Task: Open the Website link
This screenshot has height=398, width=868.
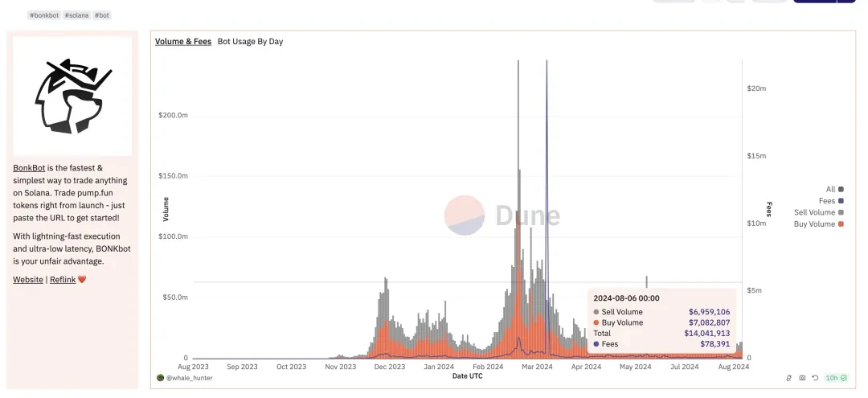Action: (x=28, y=280)
